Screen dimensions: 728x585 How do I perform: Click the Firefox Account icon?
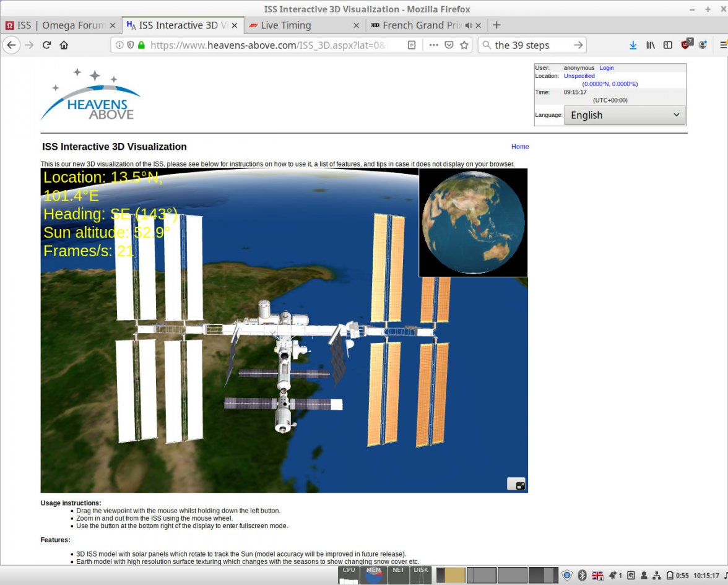pos(703,45)
